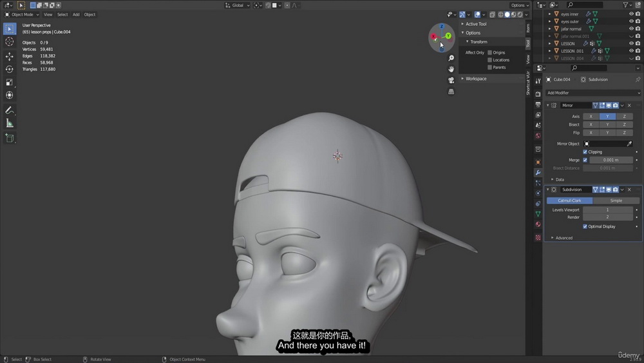Screen dimensions: 644x363
Task: Open the viewport Object menu
Action: (x=90, y=14)
